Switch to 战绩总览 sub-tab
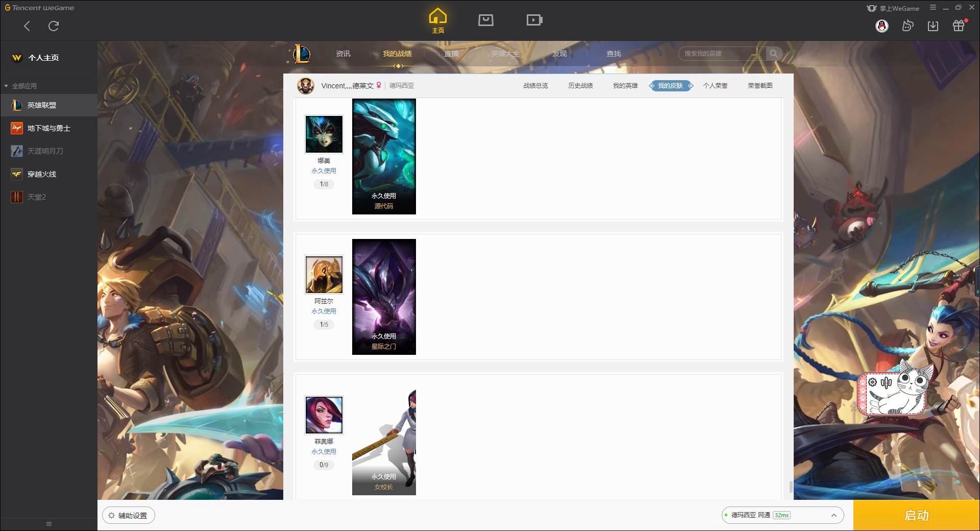Image resolution: width=980 pixels, height=531 pixels. 535,86
